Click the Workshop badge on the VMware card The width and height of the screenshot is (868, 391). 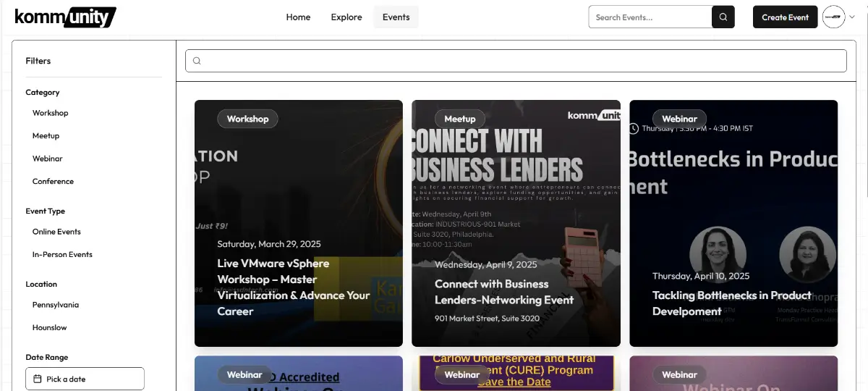(247, 119)
